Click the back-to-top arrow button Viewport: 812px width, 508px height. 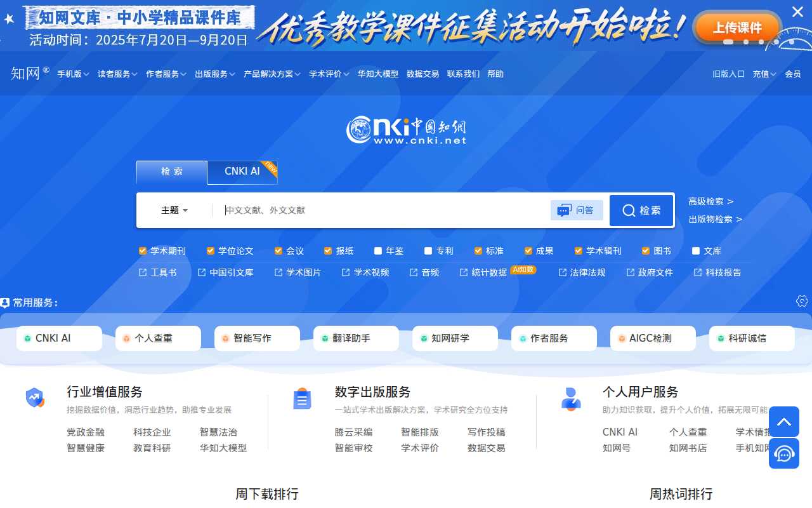pos(784,422)
